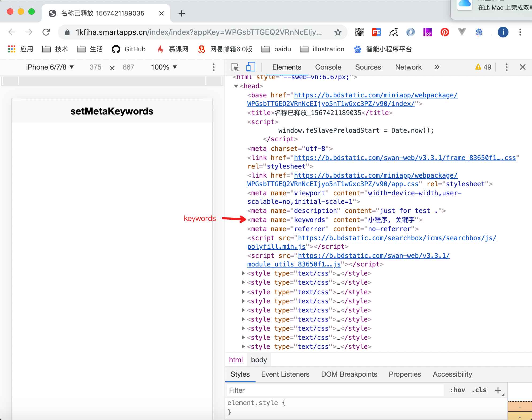This screenshot has width=532, height=420.
Task: Switch to the Console tab
Action: [x=328, y=67]
